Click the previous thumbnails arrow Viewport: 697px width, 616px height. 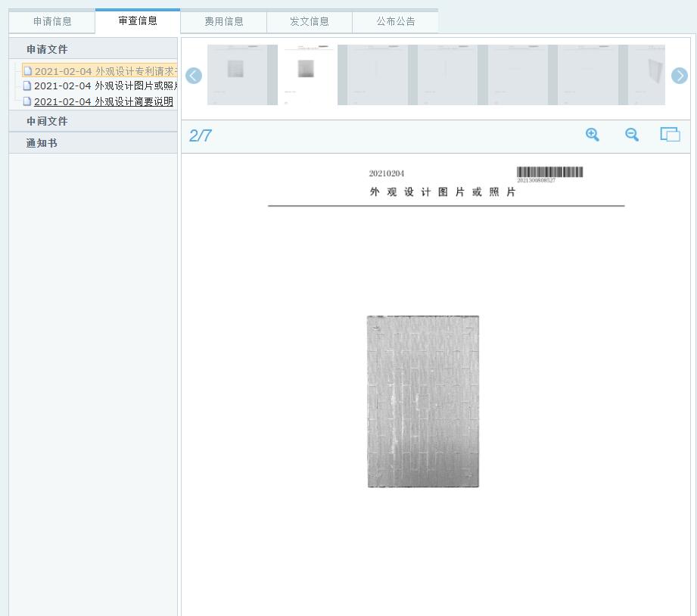(x=194, y=76)
